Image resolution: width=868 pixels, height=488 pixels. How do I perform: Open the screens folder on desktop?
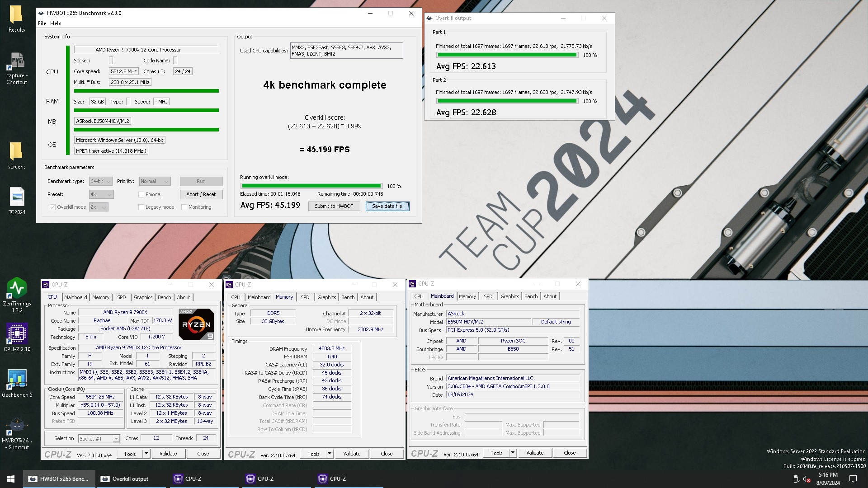pos(16,156)
